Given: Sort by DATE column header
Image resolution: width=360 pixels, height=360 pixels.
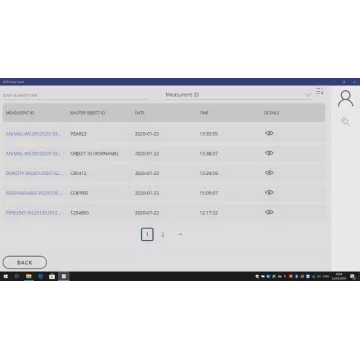Looking at the screenshot, I should tap(140, 113).
